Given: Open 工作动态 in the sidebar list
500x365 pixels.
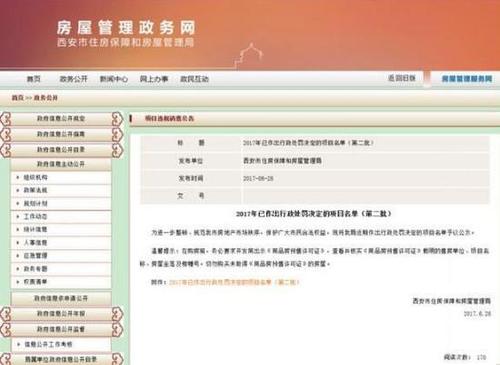Looking at the screenshot, I should coord(35,216).
